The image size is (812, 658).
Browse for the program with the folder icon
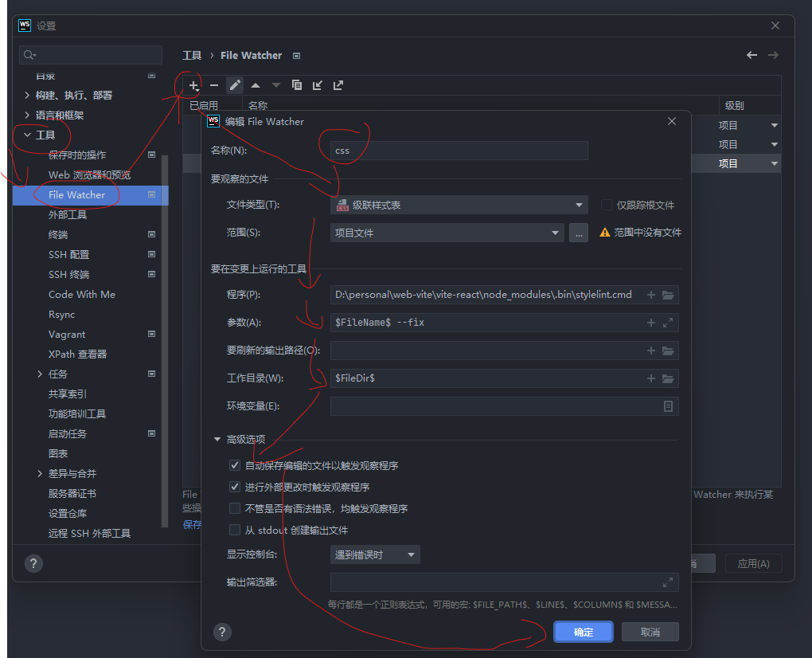[668, 295]
